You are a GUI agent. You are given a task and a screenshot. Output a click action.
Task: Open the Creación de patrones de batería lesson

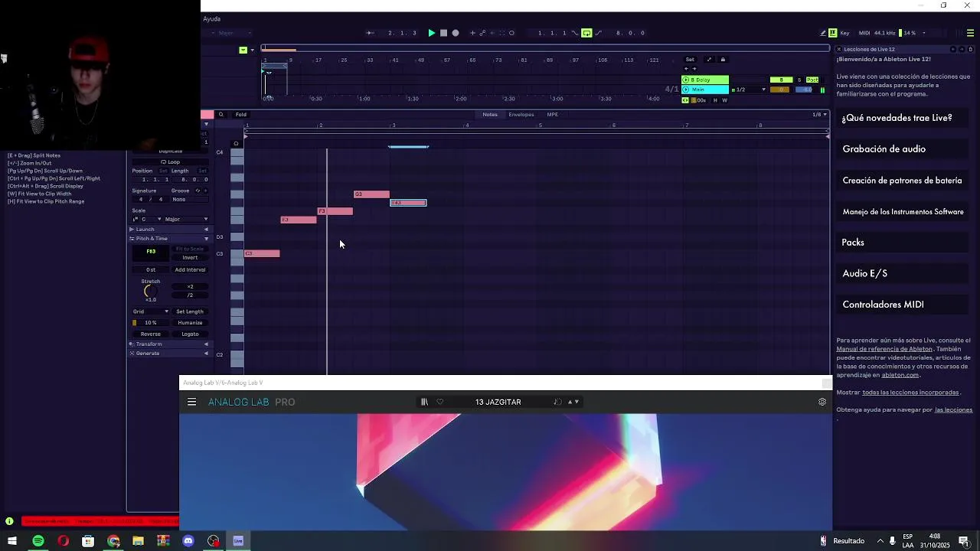(902, 181)
